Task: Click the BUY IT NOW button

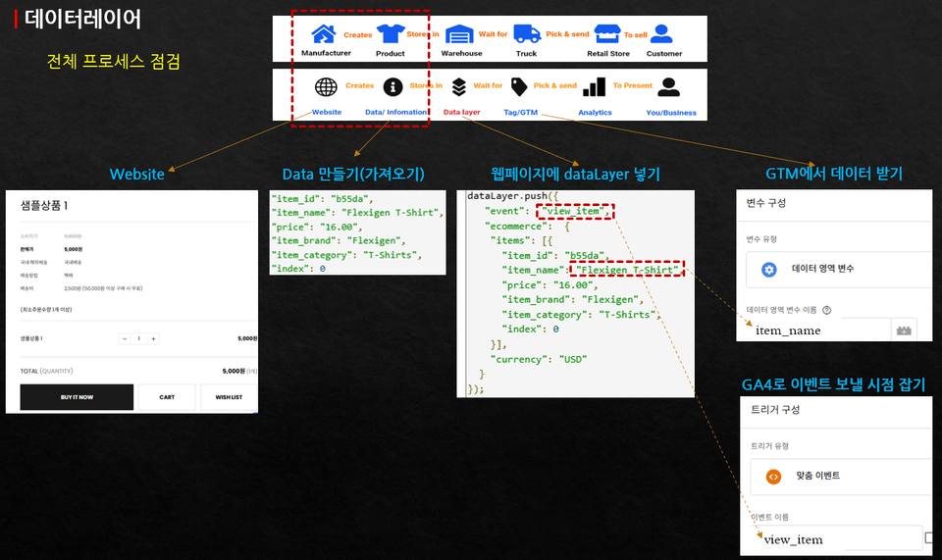Action: [x=77, y=397]
